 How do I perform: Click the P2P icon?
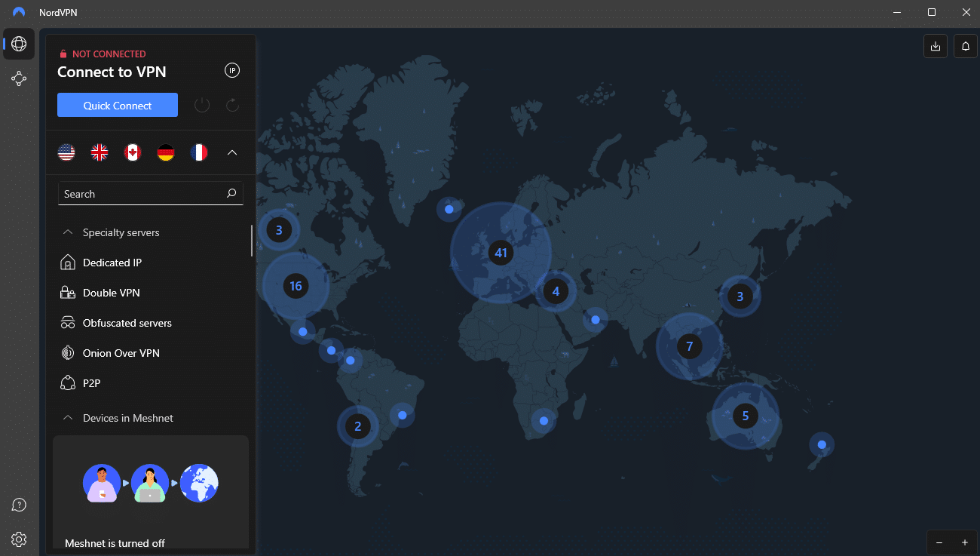click(x=68, y=383)
